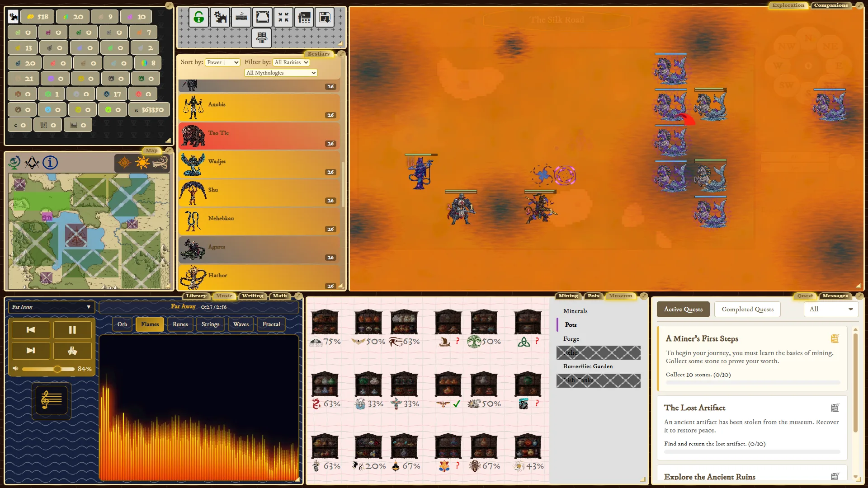Select the keyboard shortcuts icon
The image size is (868, 488).
point(241,17)
